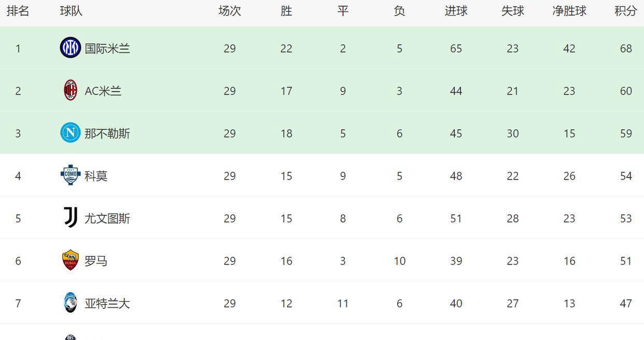Sort table by 进球 header
Screen dimensions: 644x340
point(456,11)
